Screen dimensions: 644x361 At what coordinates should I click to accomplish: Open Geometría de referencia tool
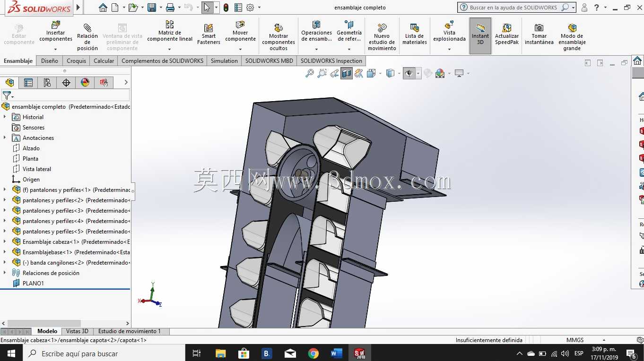point(349,32)
